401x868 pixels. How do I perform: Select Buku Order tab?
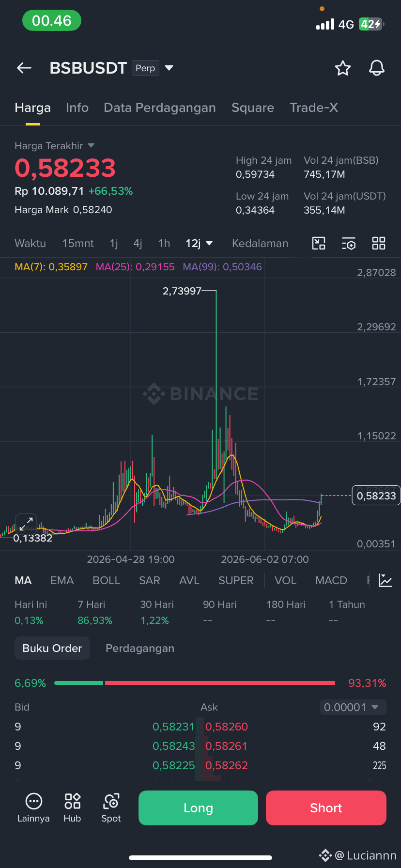52,648
